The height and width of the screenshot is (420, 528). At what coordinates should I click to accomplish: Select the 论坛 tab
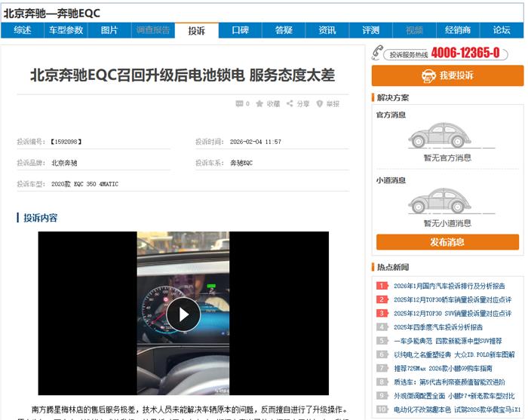click(502, 30)
